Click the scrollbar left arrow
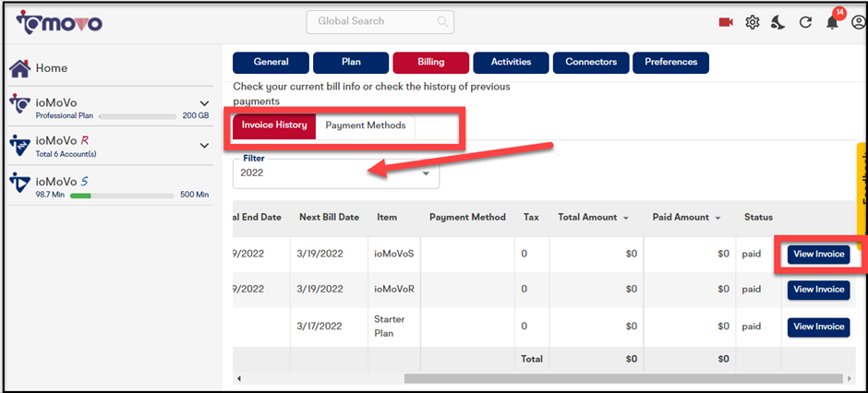 click(239, 378)
